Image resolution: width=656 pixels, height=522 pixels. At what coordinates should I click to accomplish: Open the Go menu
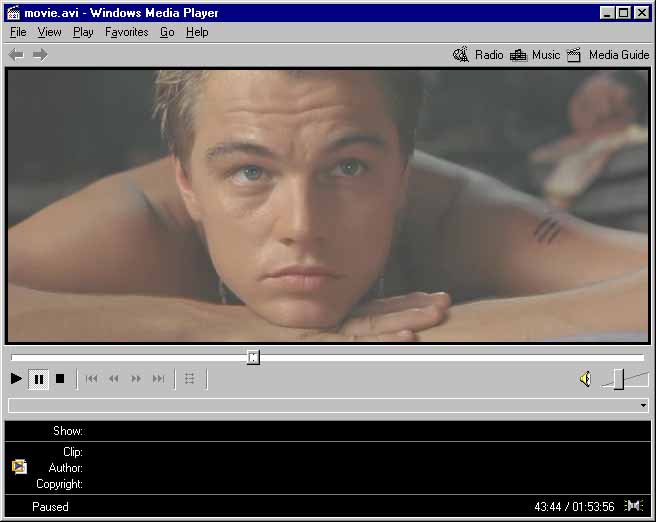click(167, 32)
